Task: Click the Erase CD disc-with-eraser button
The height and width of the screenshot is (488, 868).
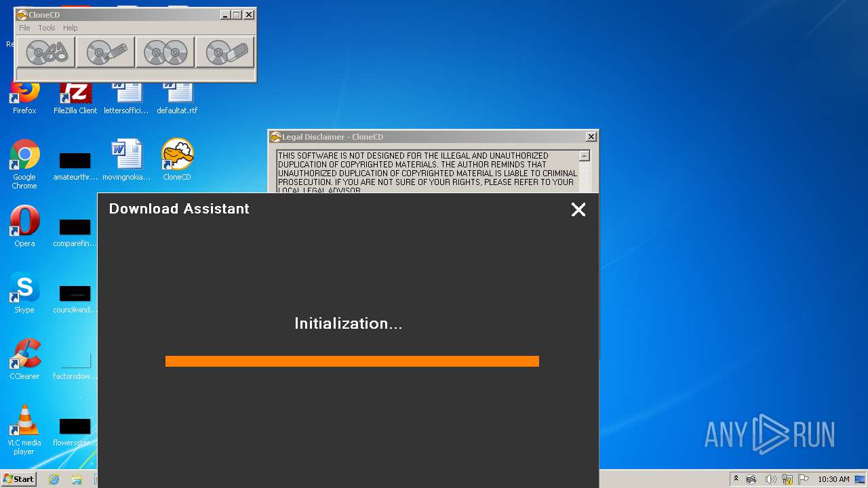Action: (225, 52)
